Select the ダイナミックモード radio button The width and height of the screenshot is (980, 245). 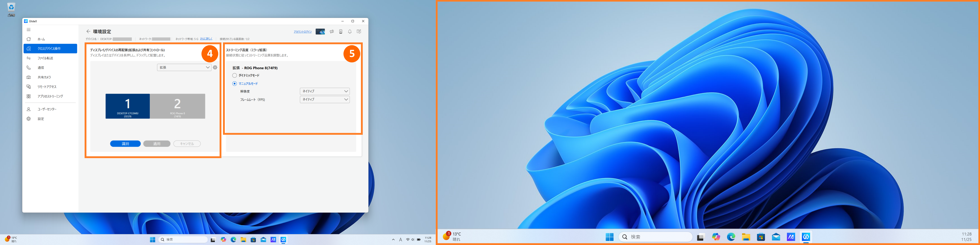tap(235, 75)
